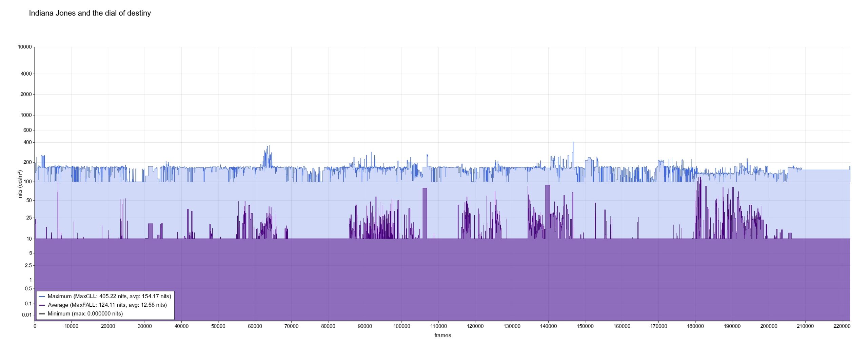Click the 170000 frames x-axis tick
The height and width of the screenshot is (347, 868).
click(658, 326)
